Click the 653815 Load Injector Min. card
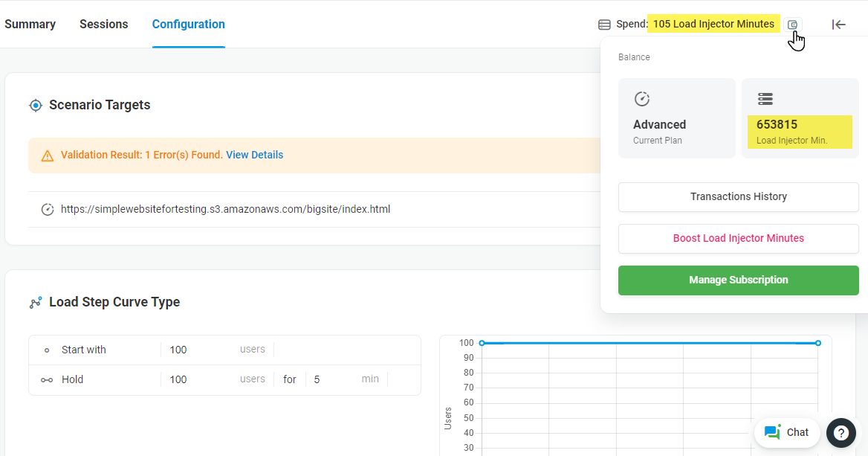Screen dimensions: 868x456 click(x=800, y=118)
